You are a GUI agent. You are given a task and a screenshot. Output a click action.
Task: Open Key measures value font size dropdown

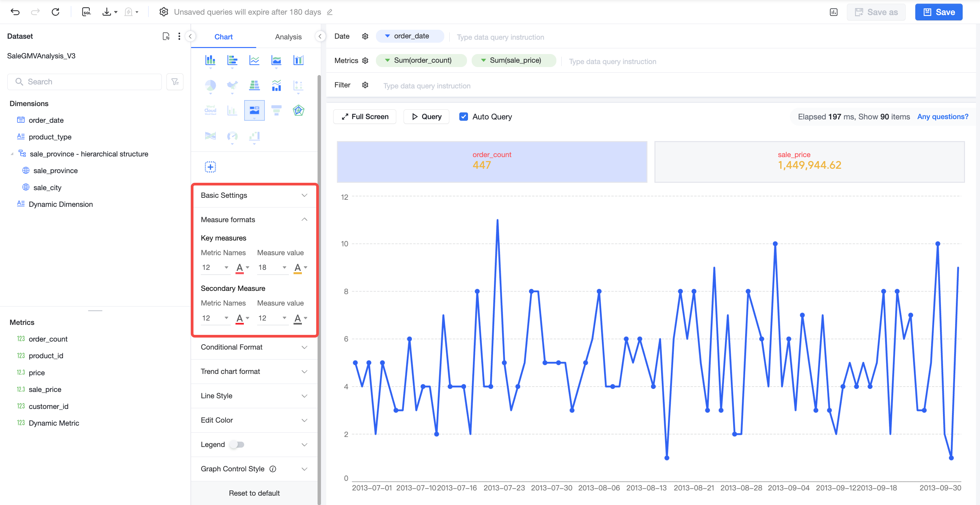pyautogui.click(x=272, y=267)
